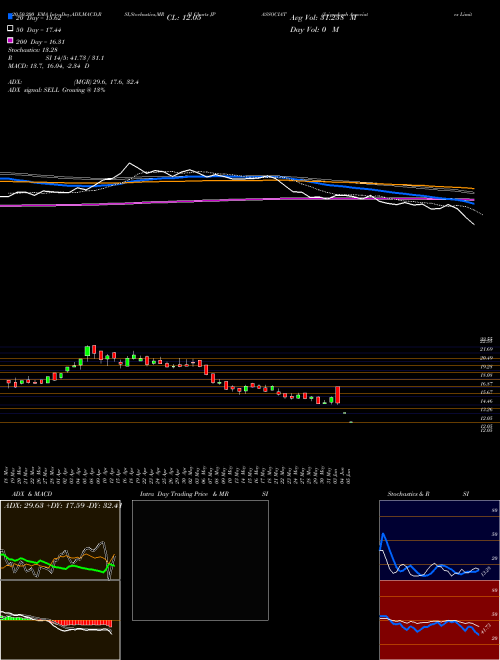Click the blue 20 Day EMA legend swatch

pos(10,17)
